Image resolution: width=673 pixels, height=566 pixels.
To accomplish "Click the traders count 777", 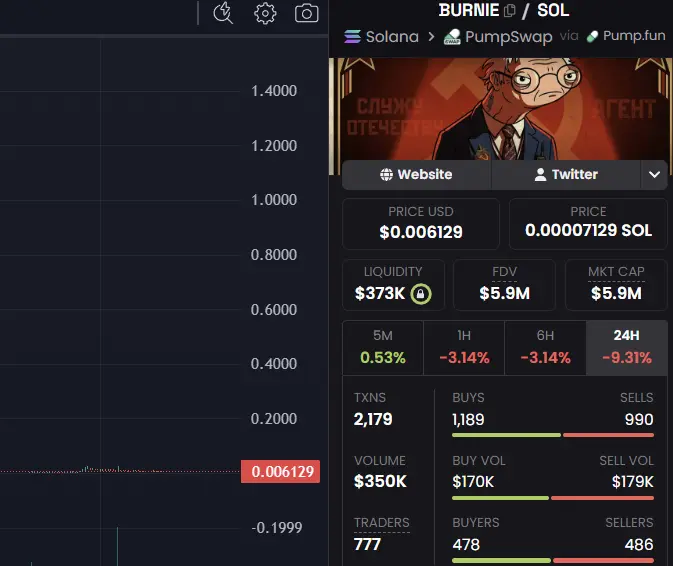I will pos(367,545).
